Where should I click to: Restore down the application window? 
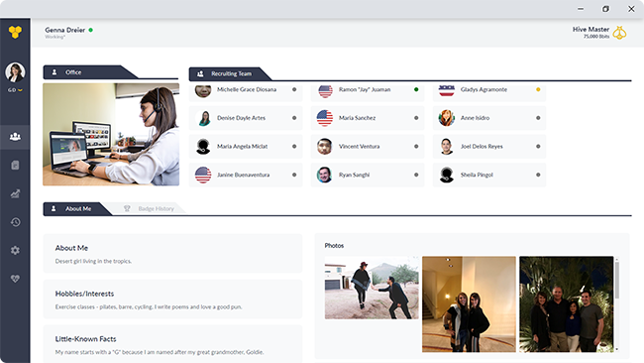pyautogui.click(x=605, y=9)
